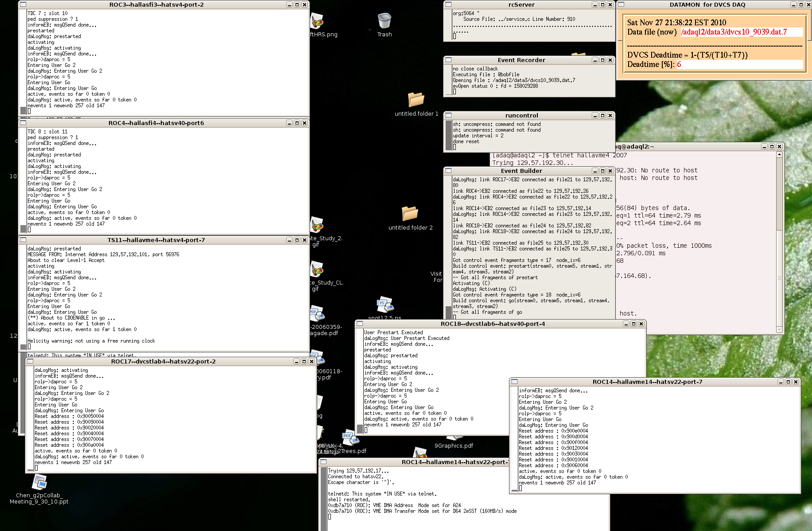
Task: Select the spot12.5.ps file icon
Action: pos(385,305)
